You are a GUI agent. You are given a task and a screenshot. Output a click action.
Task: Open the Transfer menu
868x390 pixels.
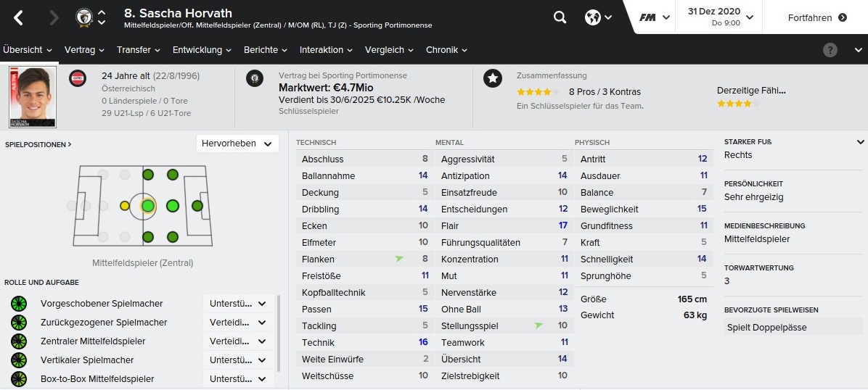pyautogui.click(x=138, y=50)
